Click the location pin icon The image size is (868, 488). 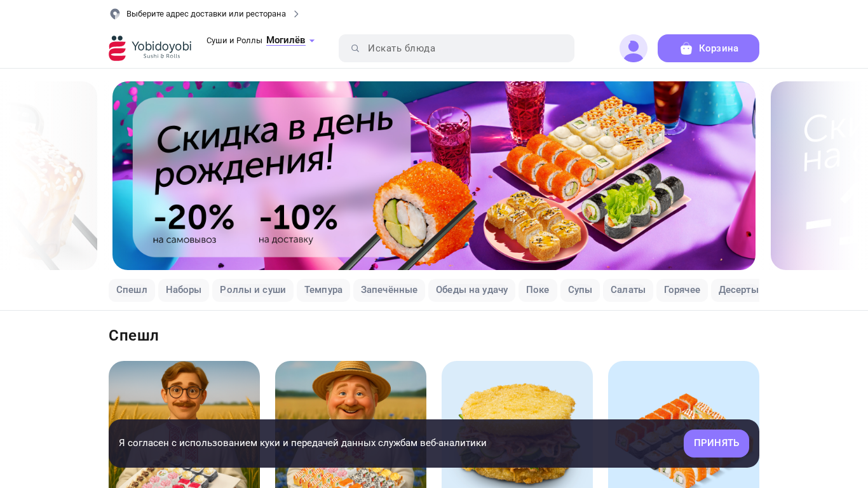click(x=115, y=14)
